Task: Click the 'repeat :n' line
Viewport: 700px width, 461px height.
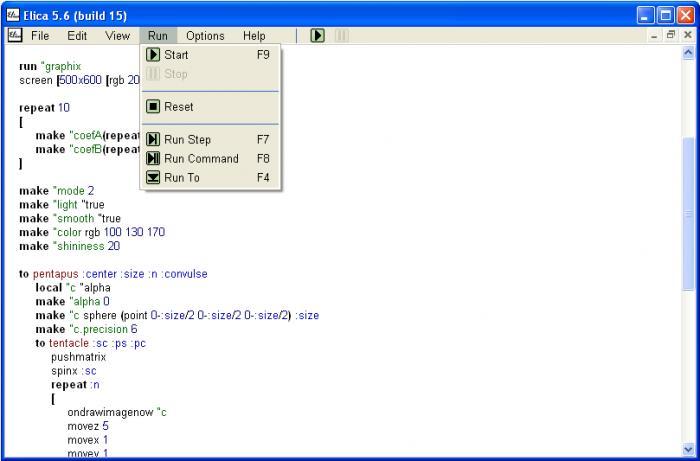Action: coord(75,385)
